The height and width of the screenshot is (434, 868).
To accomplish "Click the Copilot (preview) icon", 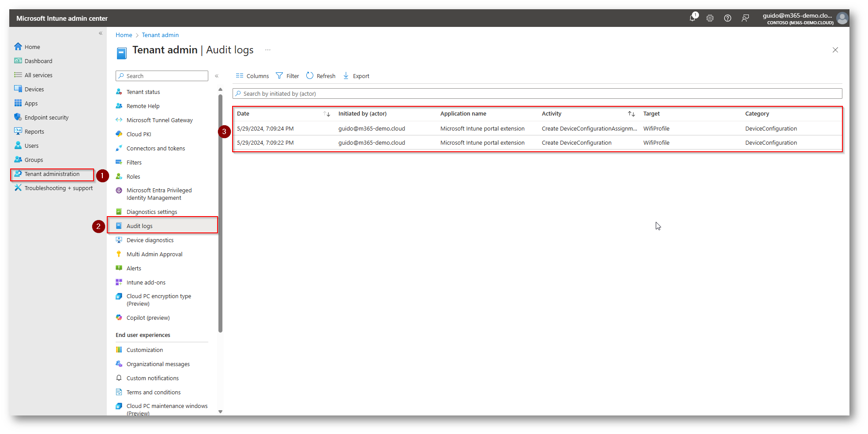I will coord(119,318).
